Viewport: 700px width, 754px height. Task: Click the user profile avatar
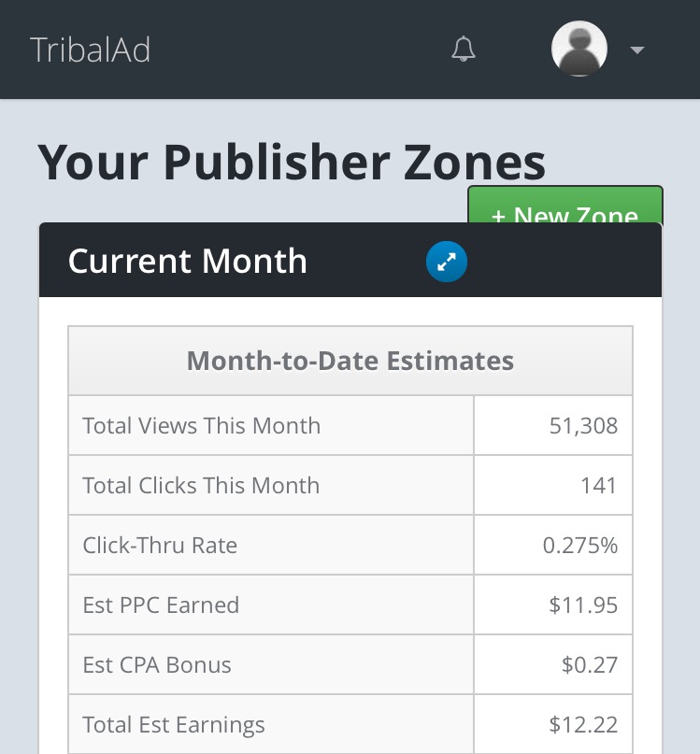pos(579,49)
